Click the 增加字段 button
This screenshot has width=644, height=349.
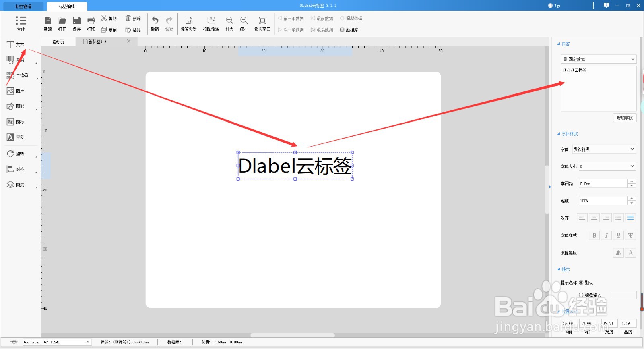click(625, 118)
